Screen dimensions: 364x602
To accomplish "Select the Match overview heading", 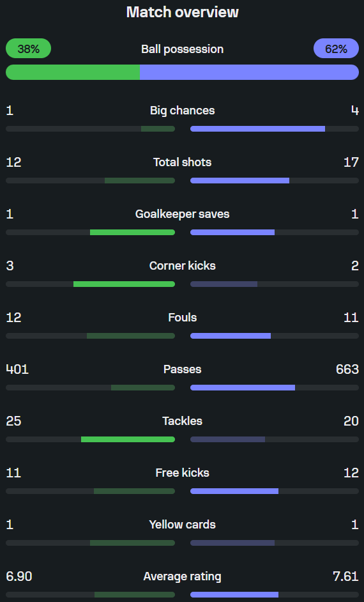I will (x=182, y=12).
